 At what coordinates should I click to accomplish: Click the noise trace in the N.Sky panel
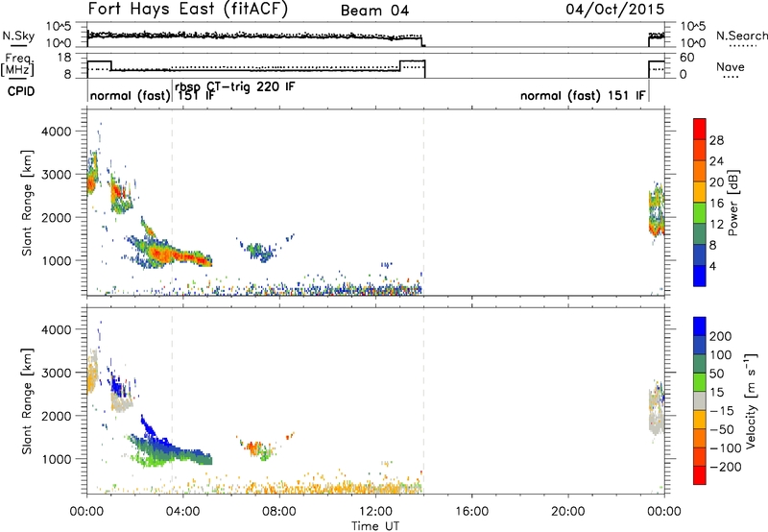point(254,36)
